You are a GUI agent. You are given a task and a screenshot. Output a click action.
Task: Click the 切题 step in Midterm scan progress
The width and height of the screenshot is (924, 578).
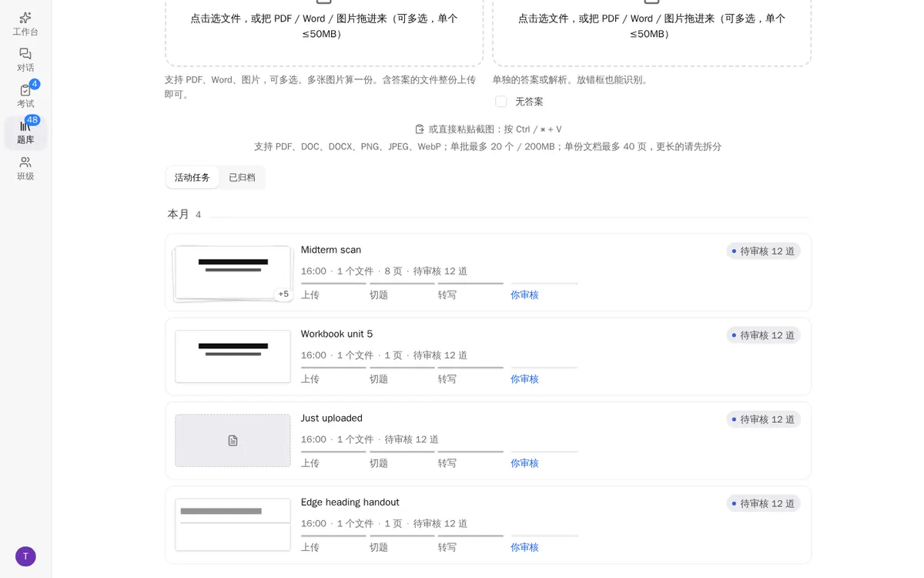click(x=379, y=294)
